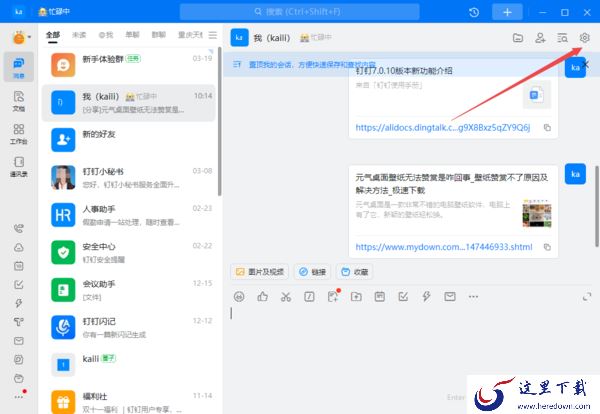Image resolution: width=600 pixels, height=414 pixels.
Task: Click the 收藏 favorites filter button
Action: tap(355, 272)
